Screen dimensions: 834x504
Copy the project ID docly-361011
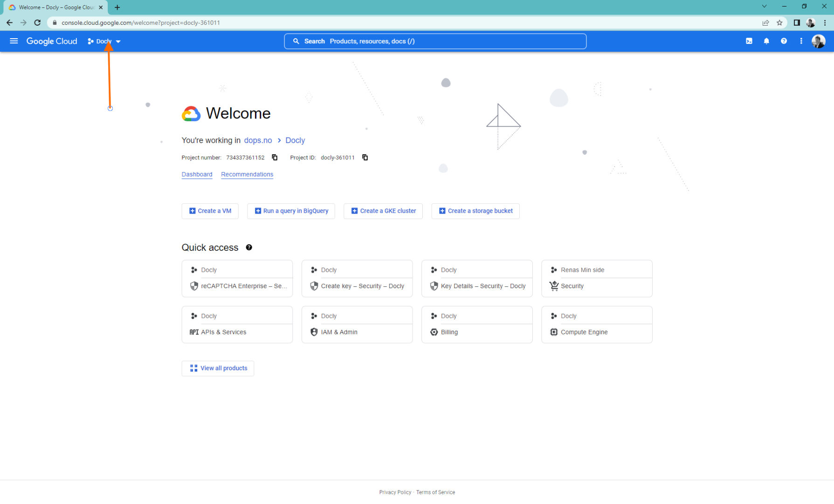tap(365, 157)
